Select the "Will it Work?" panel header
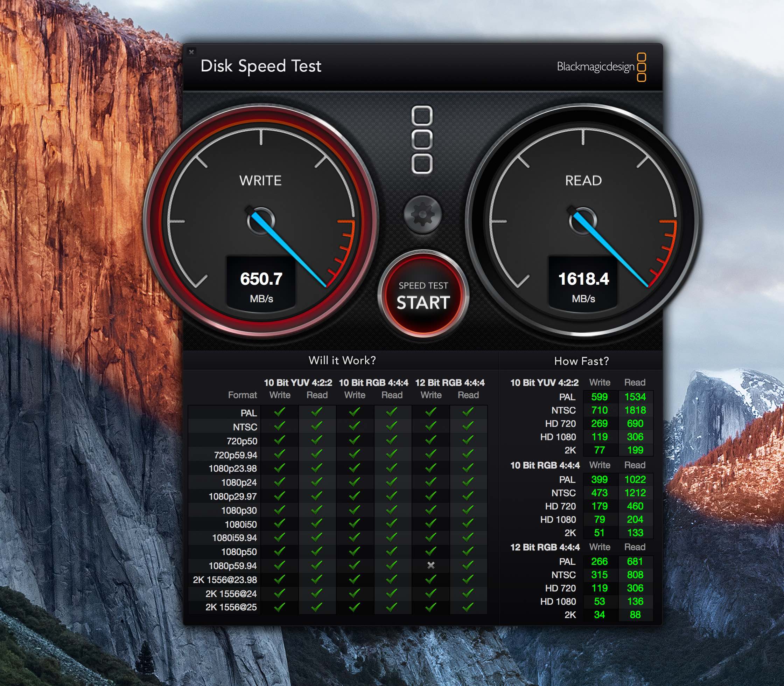784x686 pixels. [x=342, y=360]
